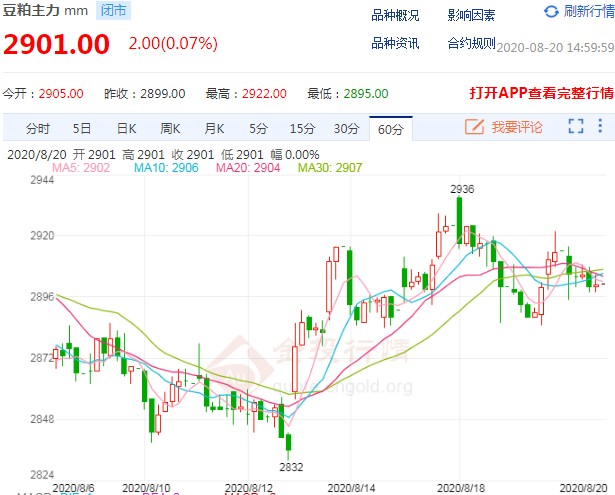Open the 品种概况 link

(395, 15)
